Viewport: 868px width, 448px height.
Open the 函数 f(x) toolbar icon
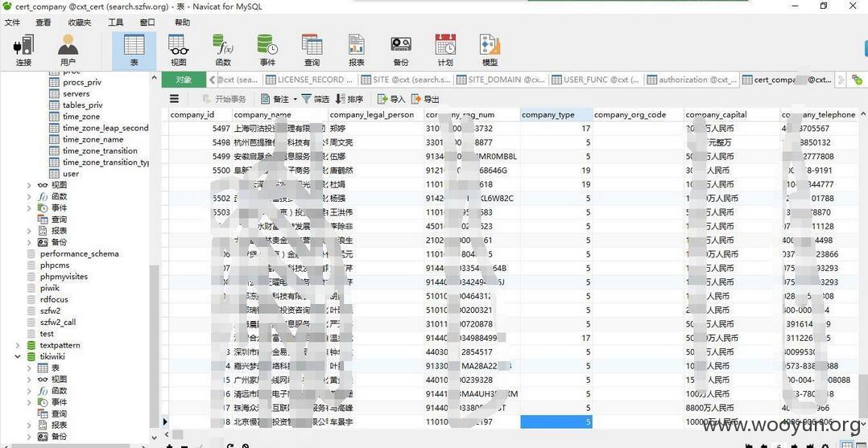pyautogui.click(x=223, y=51)
